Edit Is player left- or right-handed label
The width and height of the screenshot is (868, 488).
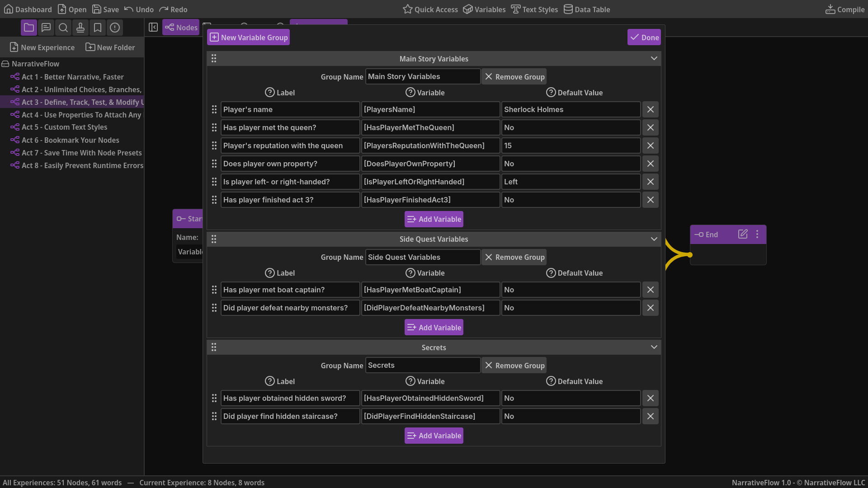pyautogui.click(x=290, y=182)
